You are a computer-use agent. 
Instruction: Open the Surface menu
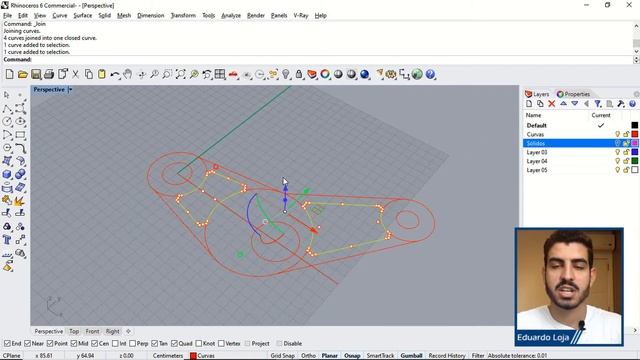[82, 16]
